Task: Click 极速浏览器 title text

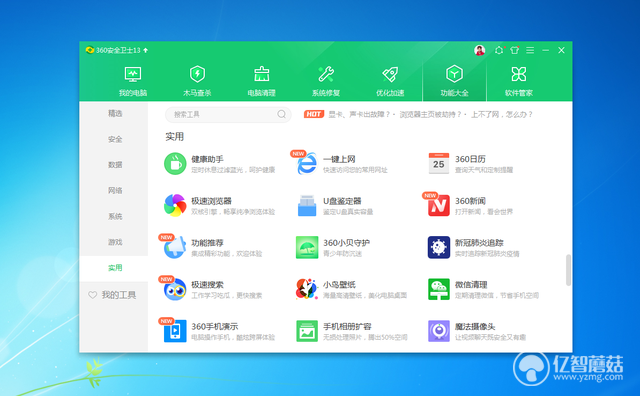Action: (x=211, y=201)
